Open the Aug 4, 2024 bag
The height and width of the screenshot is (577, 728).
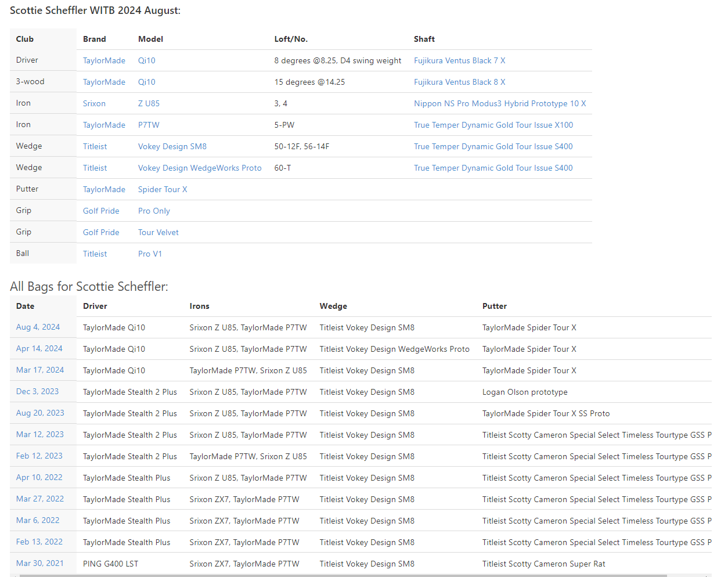pyautogui.click(x=38, y=327)
